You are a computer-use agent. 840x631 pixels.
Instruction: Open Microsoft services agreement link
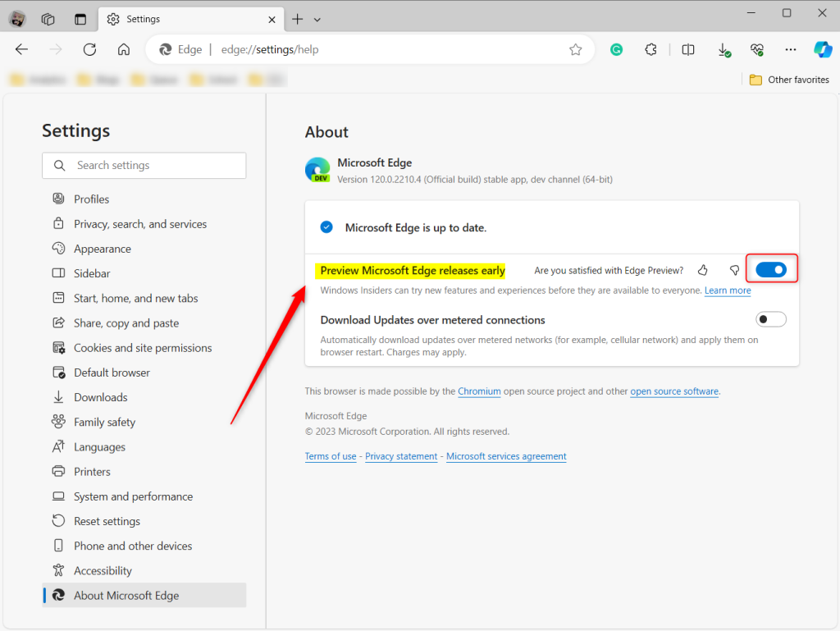click(x=506, y=456)
